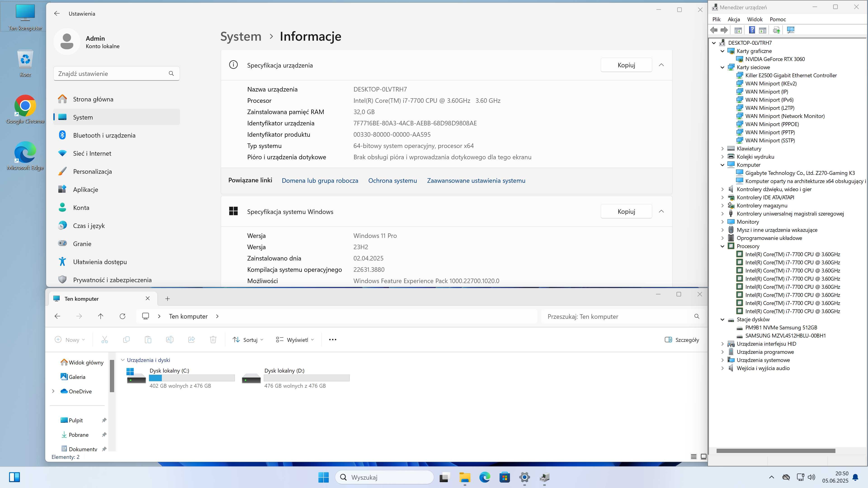Open Akcja menu in Device Manager
The image size is (868, 488).
coord(734,19)
